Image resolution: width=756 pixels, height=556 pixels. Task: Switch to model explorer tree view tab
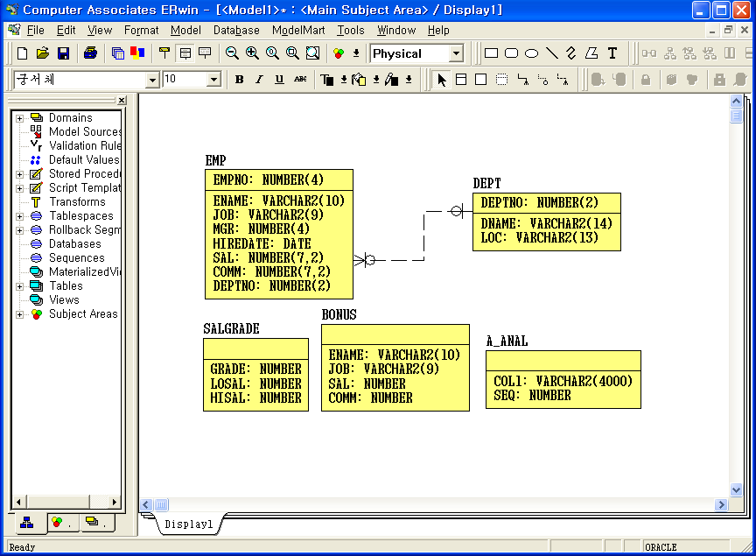(27, 522)
